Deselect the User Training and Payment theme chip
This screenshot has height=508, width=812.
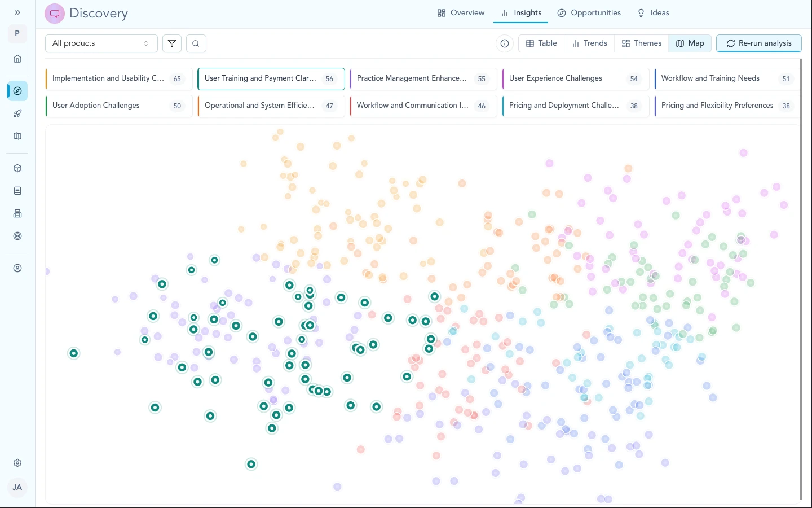tap(271, 78)
